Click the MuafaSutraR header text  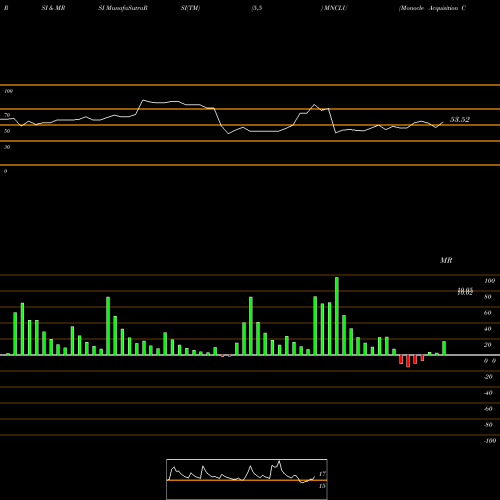coord(126,8)
